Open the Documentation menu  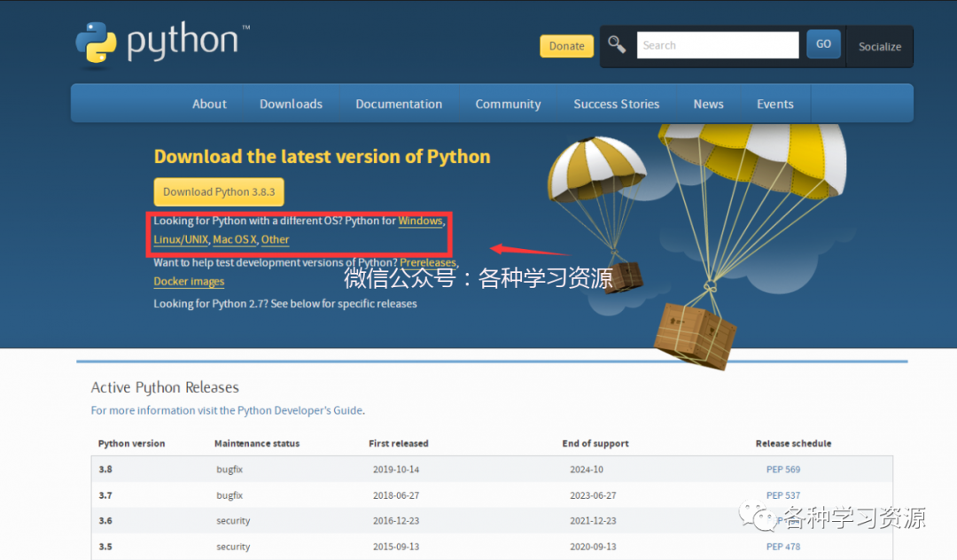point(399,104)
